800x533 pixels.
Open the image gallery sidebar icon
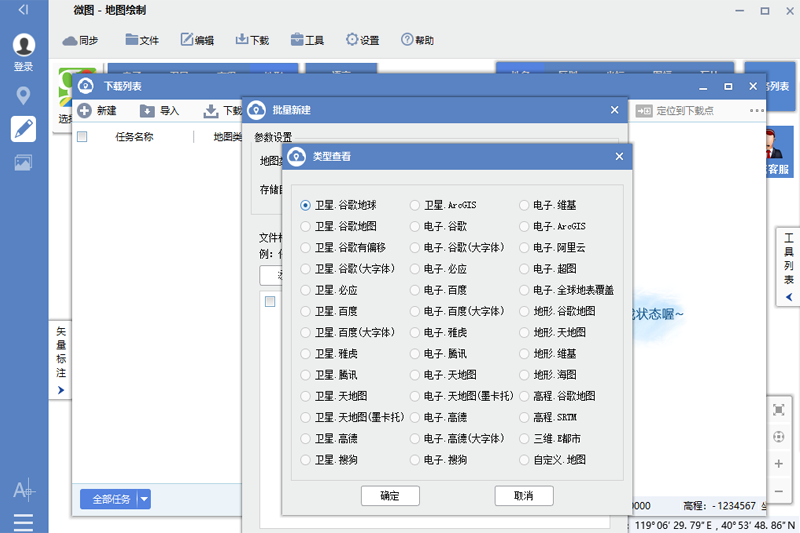click(23, 163)
